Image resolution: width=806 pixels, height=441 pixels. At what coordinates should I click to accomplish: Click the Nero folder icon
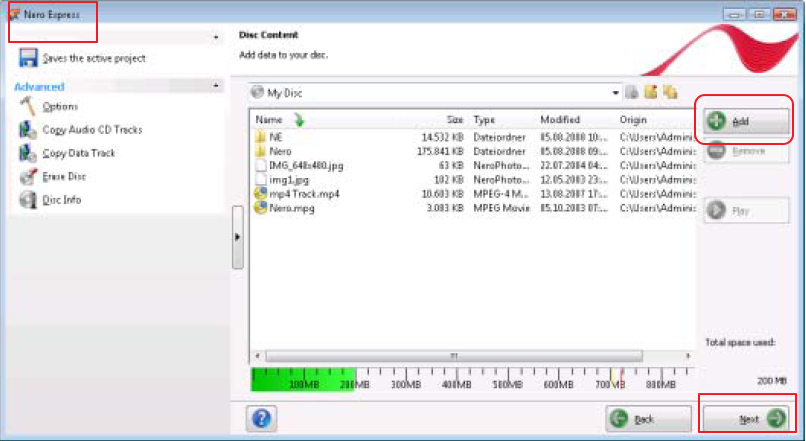click(261, 152)
